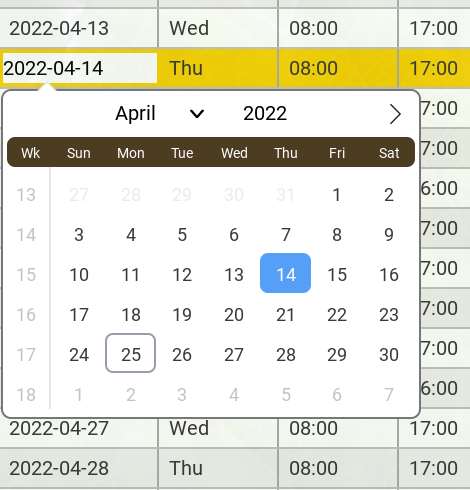Choose April 30 in calendar

click(389, 355)
